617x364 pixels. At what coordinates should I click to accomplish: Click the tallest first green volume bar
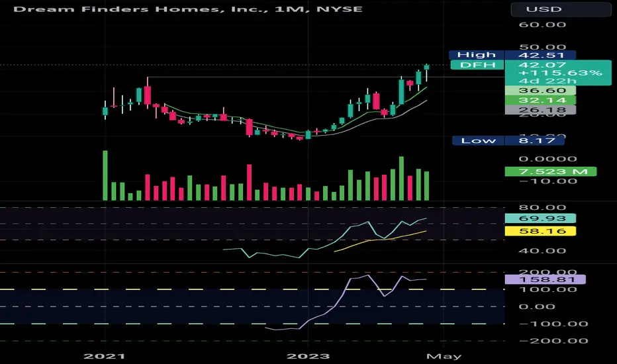(105, 175)
